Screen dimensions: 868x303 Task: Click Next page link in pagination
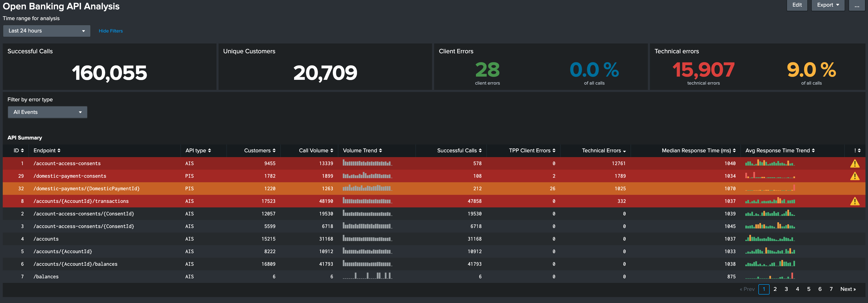pyautogui.click(x=848, y=289)
